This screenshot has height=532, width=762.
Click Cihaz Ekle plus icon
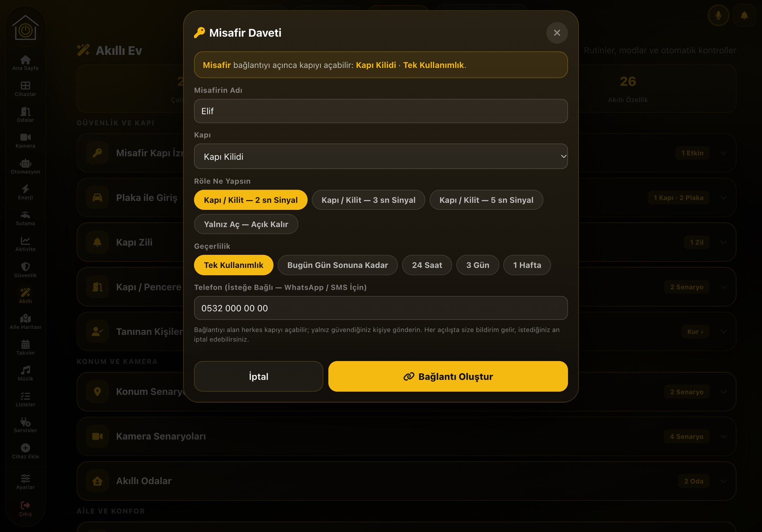coord(25,448)
